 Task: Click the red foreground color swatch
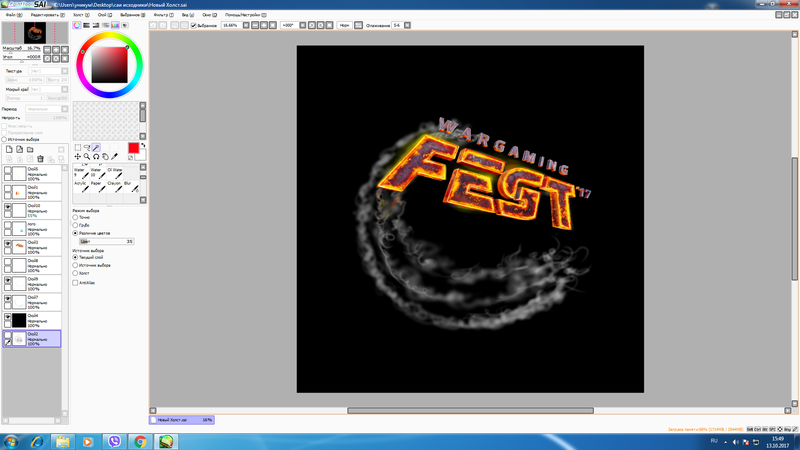click(133, 148)
